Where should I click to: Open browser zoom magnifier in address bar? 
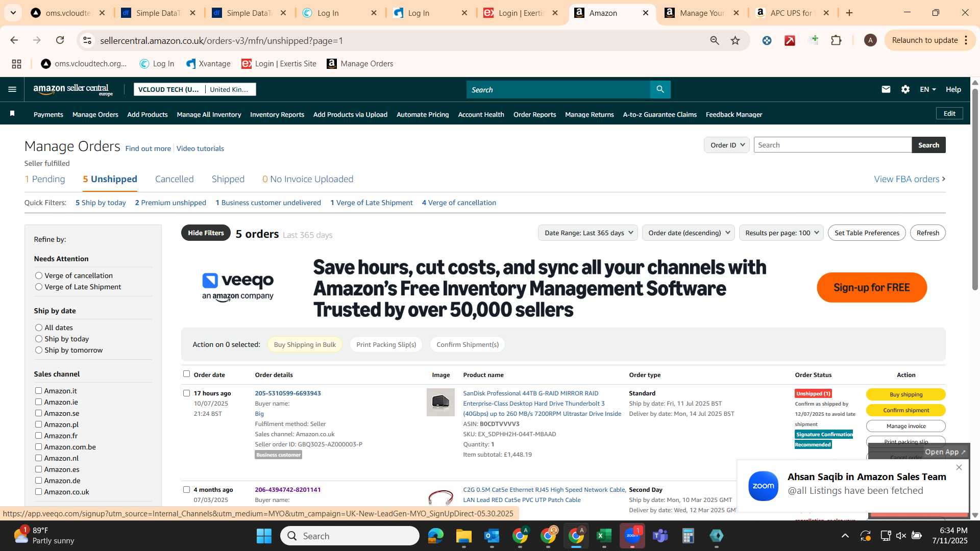coord(715,40)
